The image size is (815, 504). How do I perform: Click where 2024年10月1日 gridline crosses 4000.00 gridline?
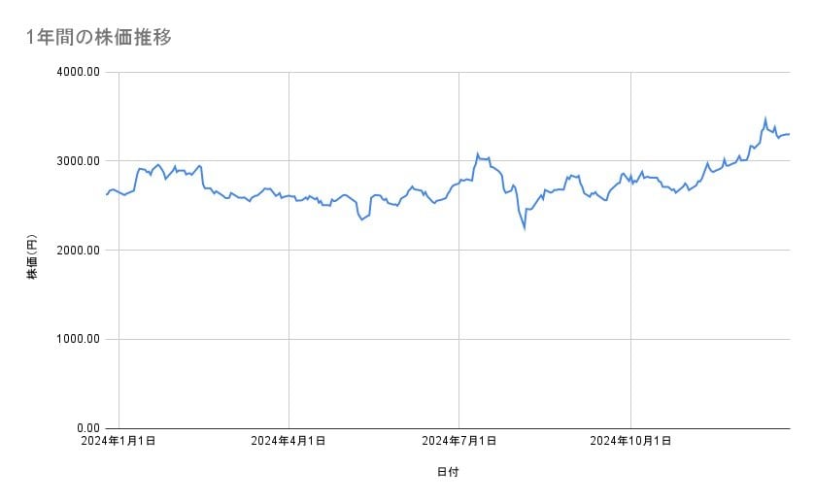[631, 72]
